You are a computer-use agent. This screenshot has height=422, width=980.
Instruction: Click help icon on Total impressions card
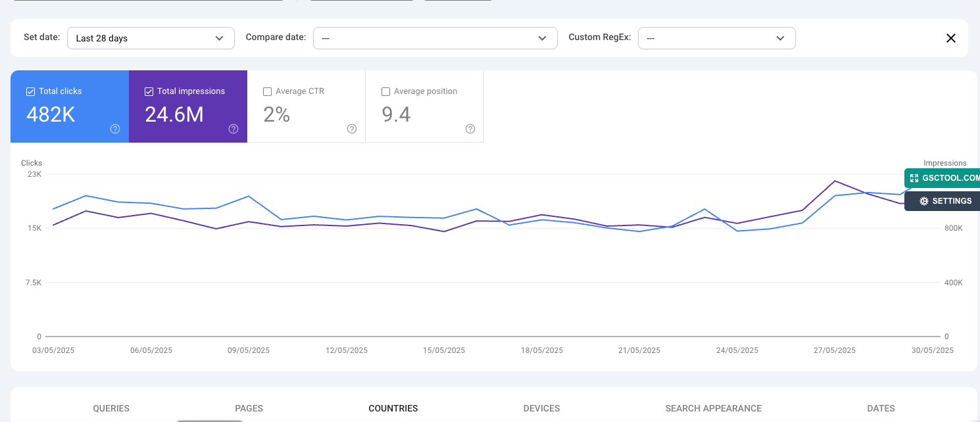coord(233,129)
